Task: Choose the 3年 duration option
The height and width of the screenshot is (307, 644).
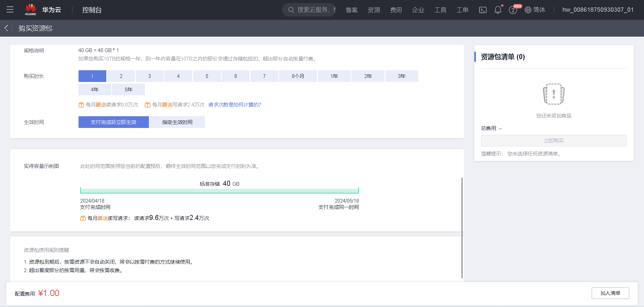Action: [401, 76]
